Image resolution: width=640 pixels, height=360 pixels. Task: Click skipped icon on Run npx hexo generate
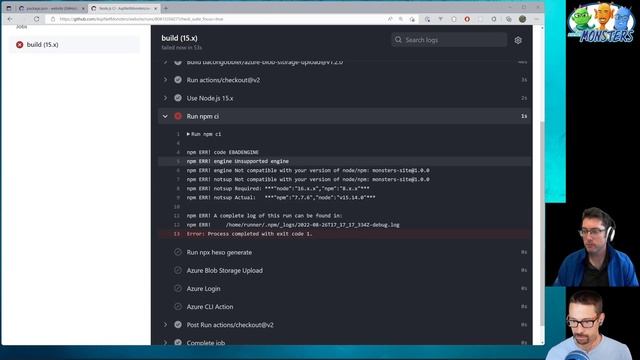coord(178,252)
